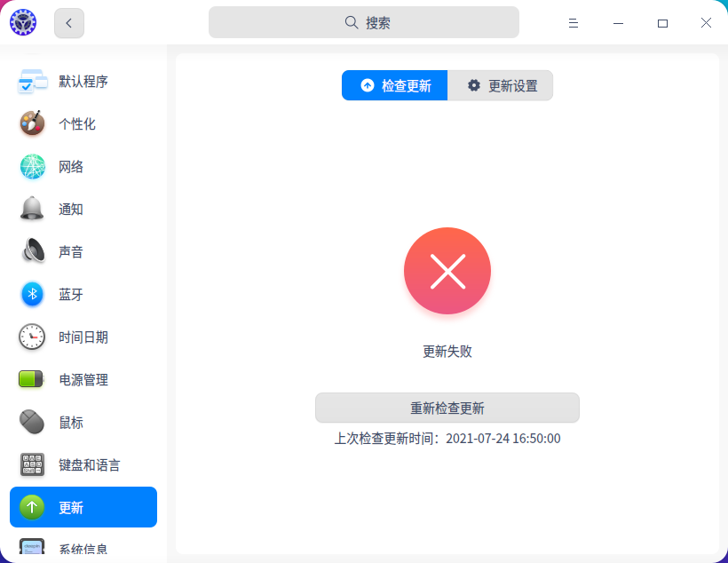Select 个性化 label in sidebar
This screenshot has height=563, width=728.
point(77,124)
